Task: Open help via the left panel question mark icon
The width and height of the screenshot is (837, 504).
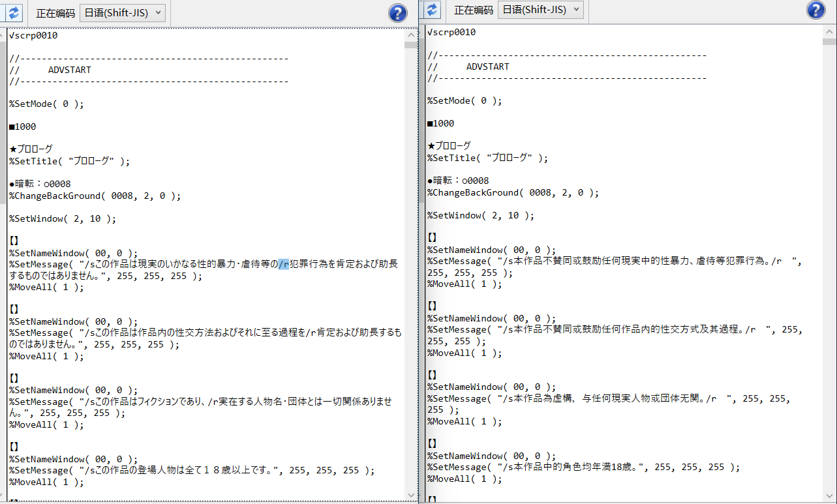Action: [397, 12]
